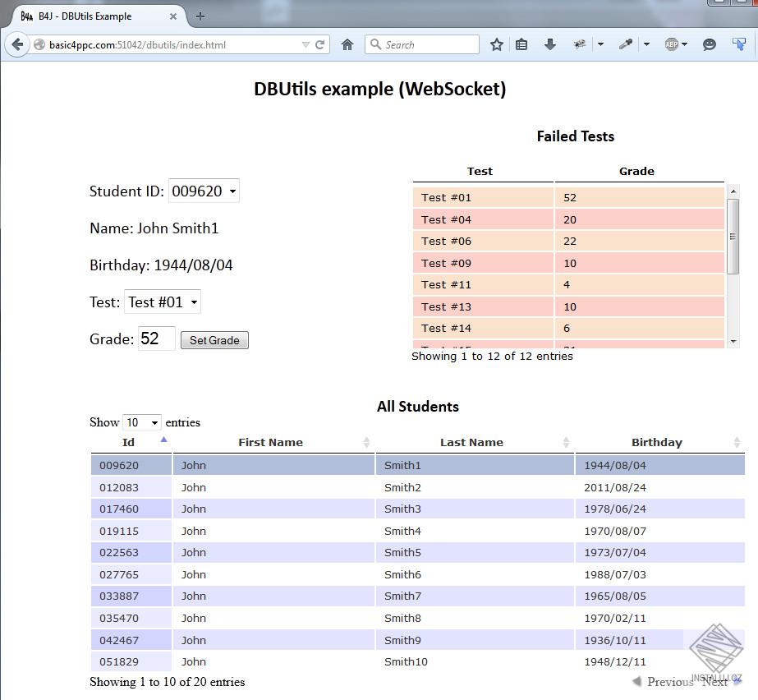Sort students by Last Name column
The image size is (758, 700).
point(471,442)
